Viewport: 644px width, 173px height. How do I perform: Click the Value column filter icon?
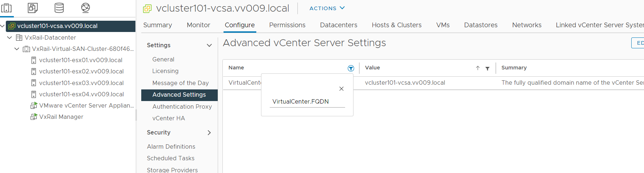(487, 68)
